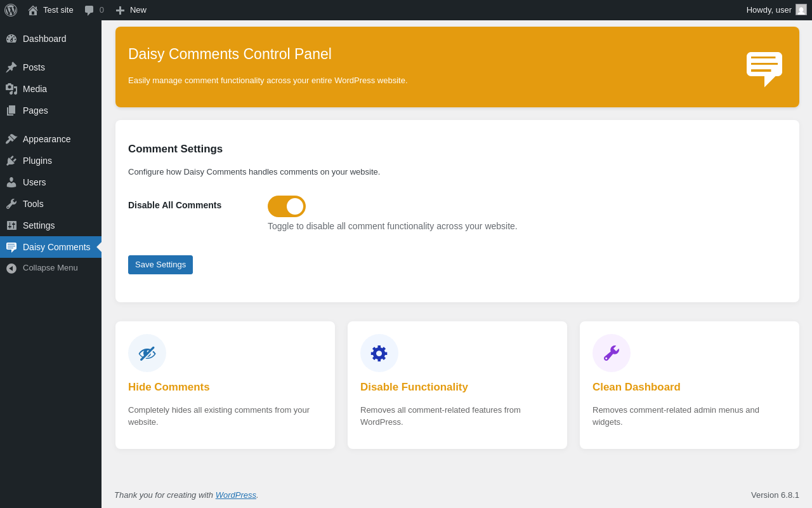The height and width of the screenshot is (508, 812).
Task: Open the Settings sidebar item
Action: (39, 225)
